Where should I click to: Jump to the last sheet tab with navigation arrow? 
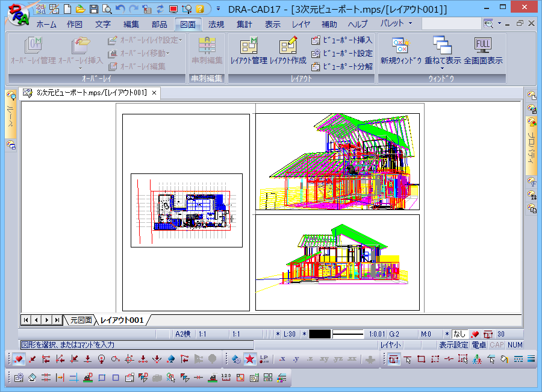click(x=57, y=320)
